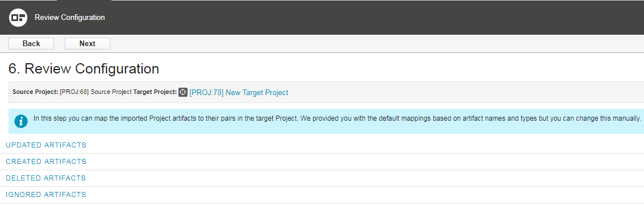Viewport: 644px width, 205px height.
Task: Click blank space in the project summary bar
Action: [464, 92]
